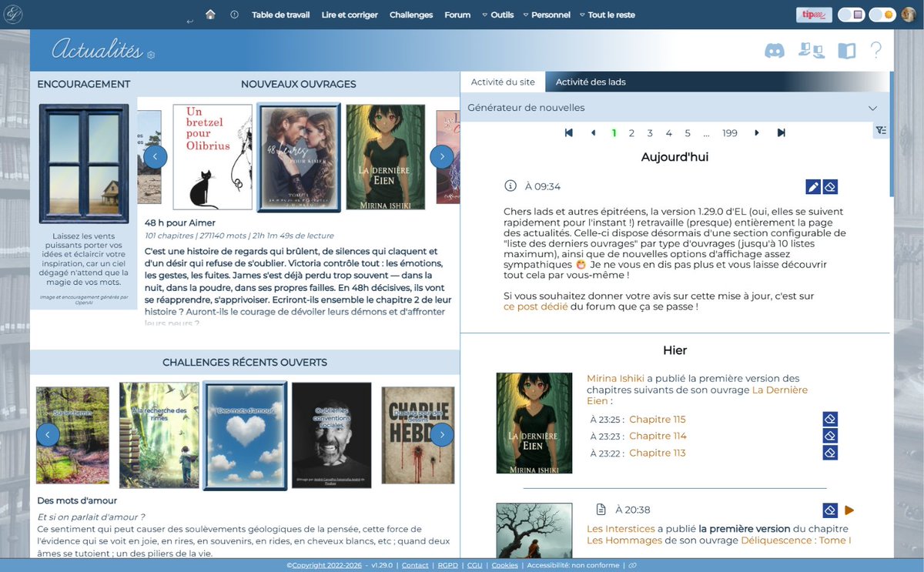Open Mirina Ishiki author link
Viewport: 924px width, 572px height.
(x=615, y=378)
